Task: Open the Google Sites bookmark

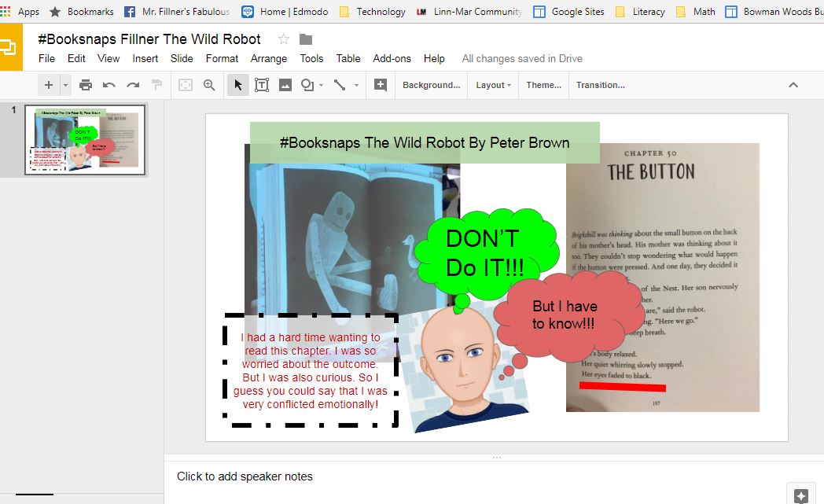Action: click(568, 12)
